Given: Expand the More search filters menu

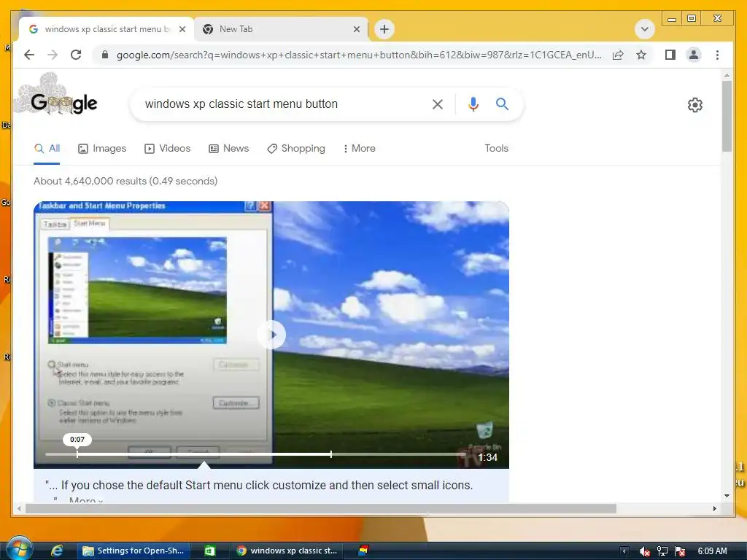Looking at the screenshot, I should tap(359, 149).
